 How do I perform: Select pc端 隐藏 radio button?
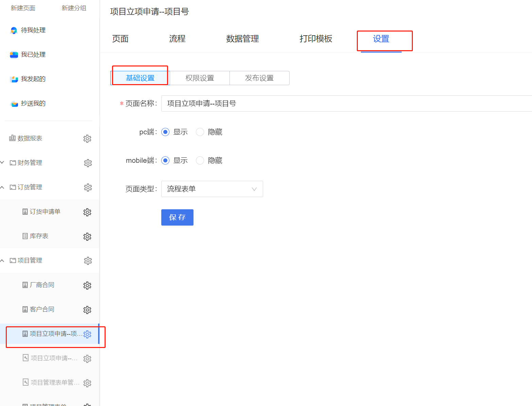[x=200, y=132]
